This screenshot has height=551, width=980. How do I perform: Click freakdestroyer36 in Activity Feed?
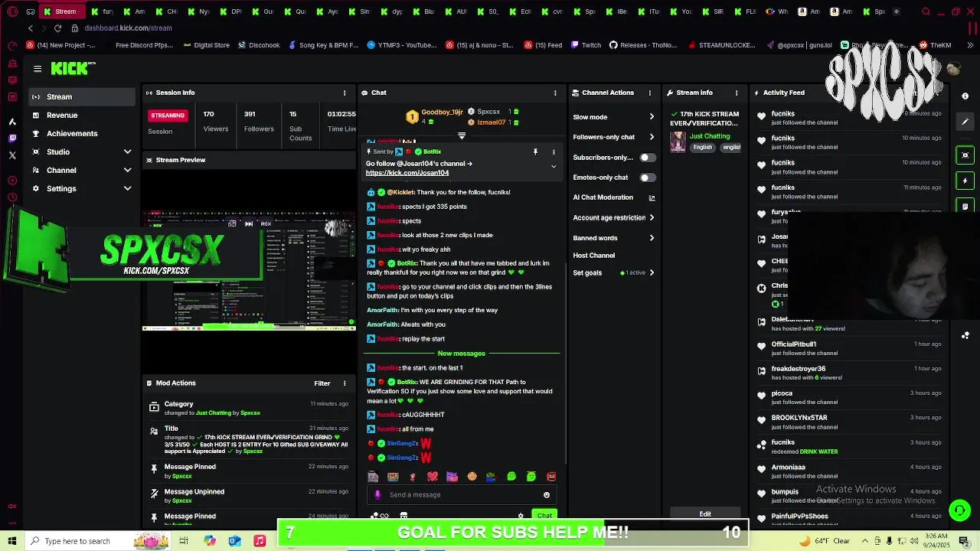(799, 369)
